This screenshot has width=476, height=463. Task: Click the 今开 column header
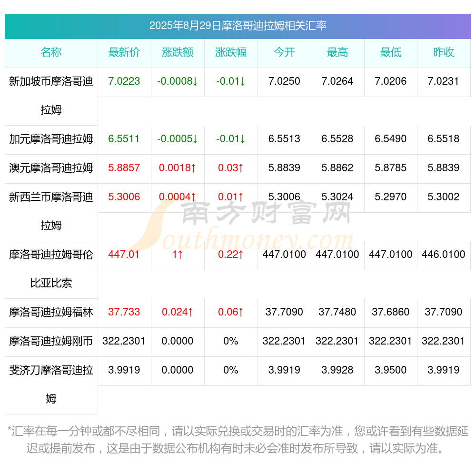pyautogui.click(x=284, y=52)
